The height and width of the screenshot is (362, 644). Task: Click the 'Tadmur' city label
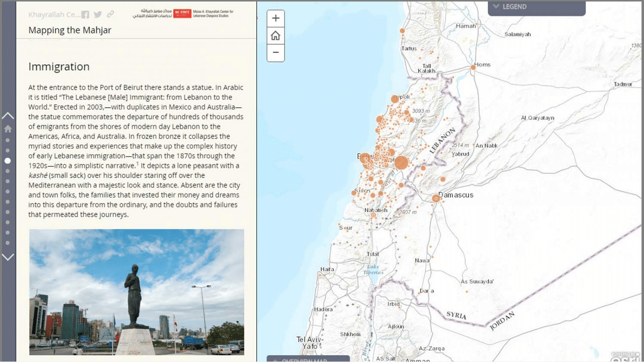click(x=623, y=84)
